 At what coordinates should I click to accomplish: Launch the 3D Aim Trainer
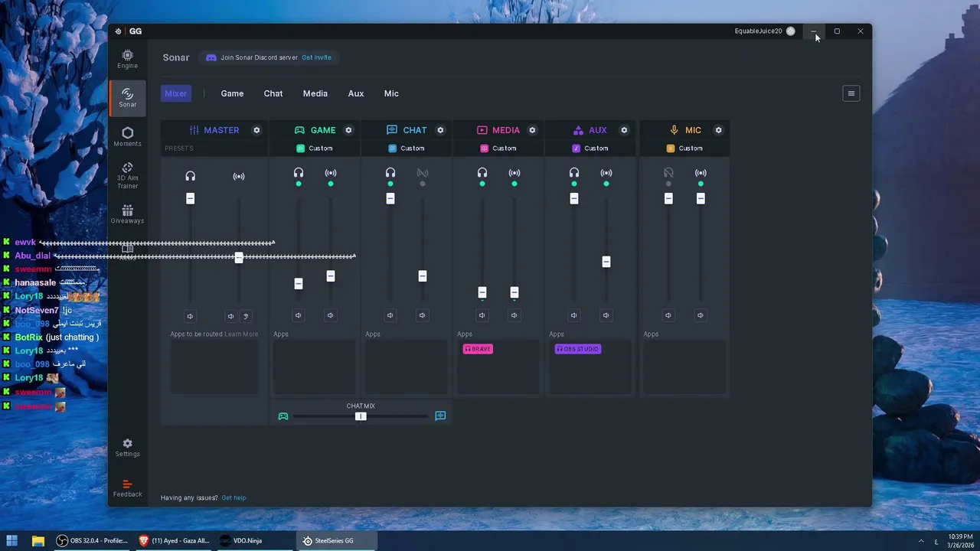pyautogui.click(x=127, y=175)
